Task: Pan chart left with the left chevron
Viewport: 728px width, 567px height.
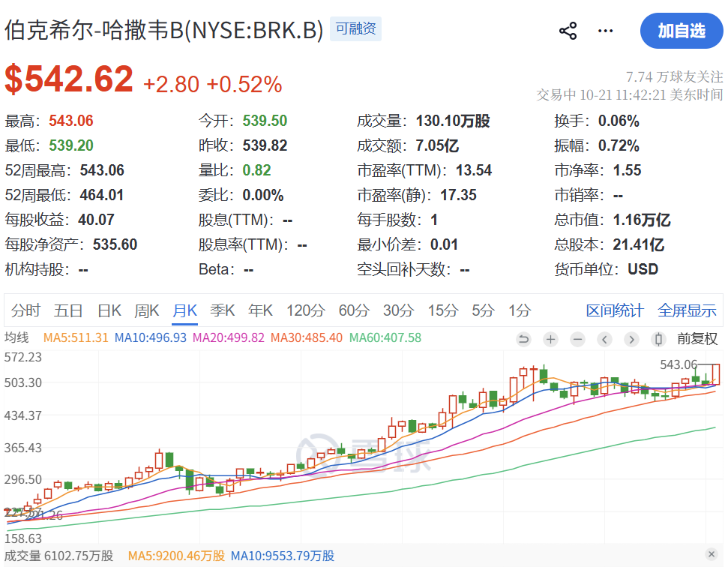Action: (x=604, y=340)
